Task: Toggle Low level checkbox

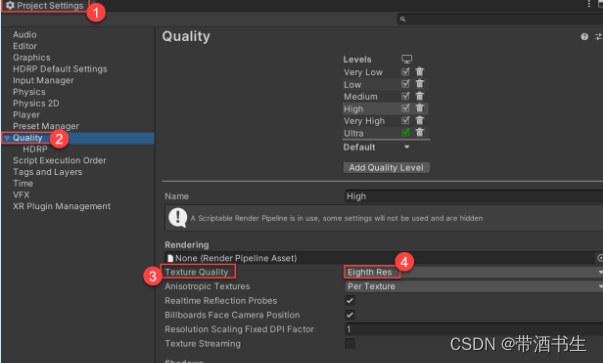Action: (x=405, y=84)
